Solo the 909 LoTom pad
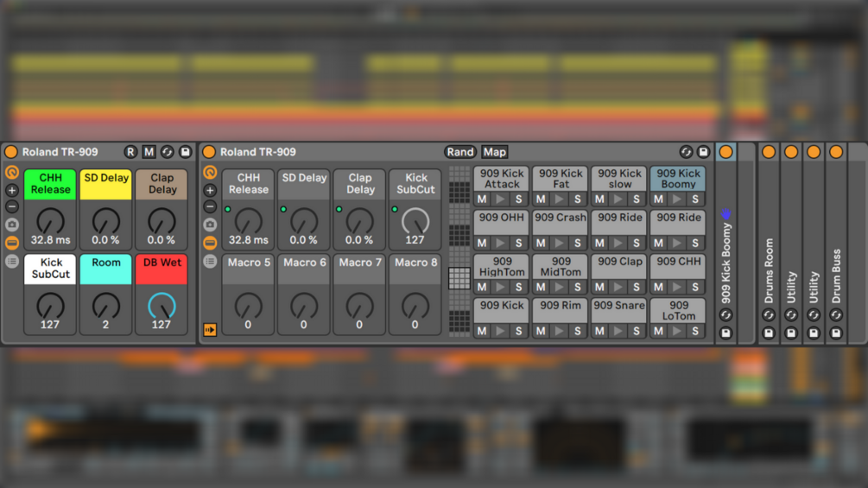Screen dimensions: 868x488 coord(695,331)
